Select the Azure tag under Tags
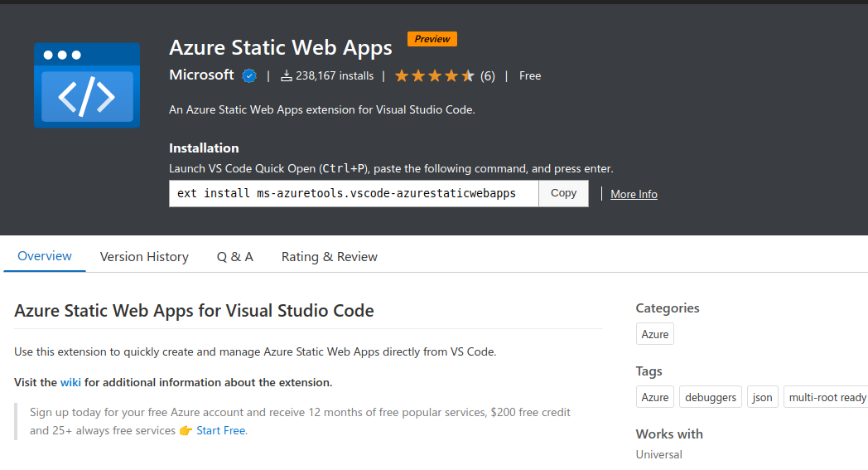Viewport: 868px width, 470px height. 655,397
